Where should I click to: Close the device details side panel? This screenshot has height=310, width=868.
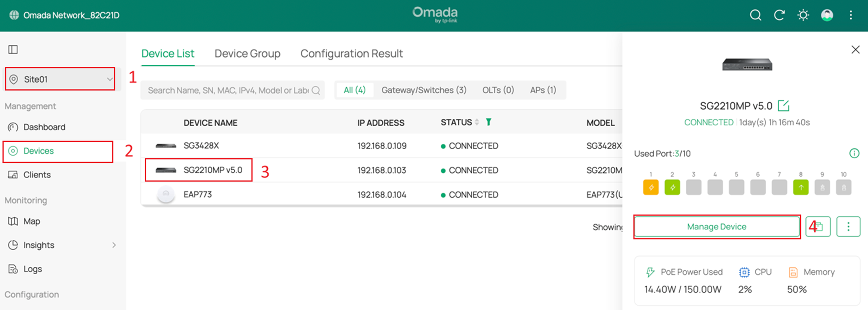[x=855, y=50]
